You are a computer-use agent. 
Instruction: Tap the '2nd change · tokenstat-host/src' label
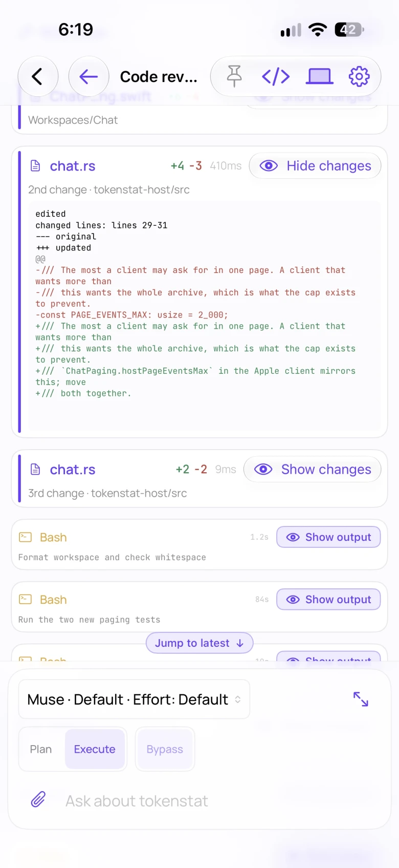[109, 189]
